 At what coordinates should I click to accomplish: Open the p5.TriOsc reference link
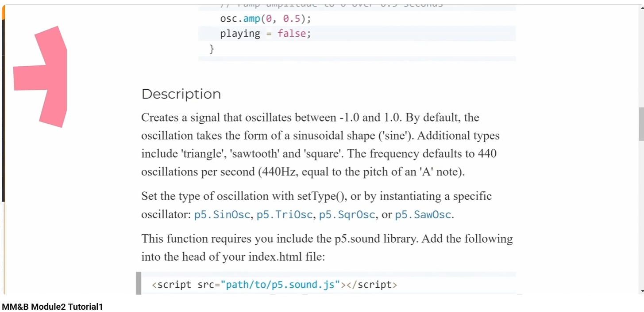285,215
